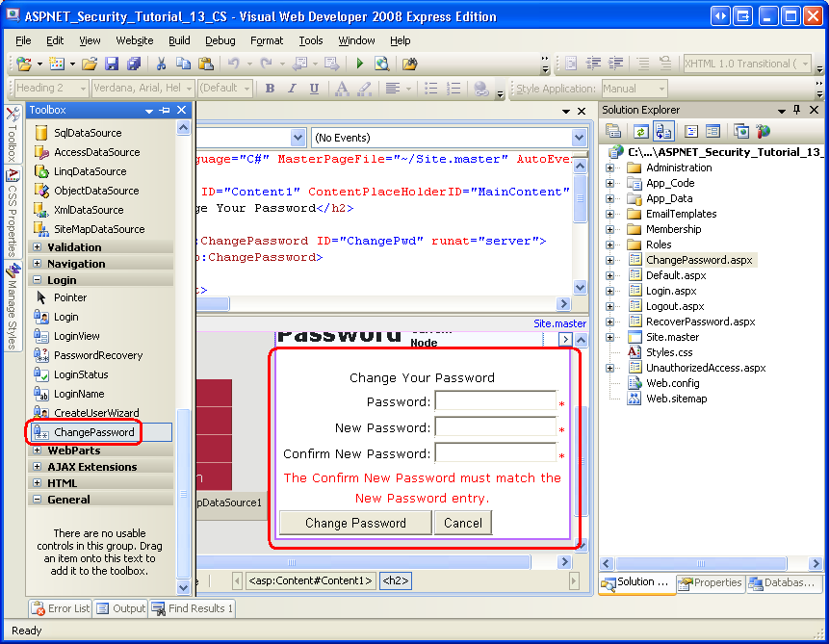
Task: Toggle Underline formatting button
Action: click(314, 89)
